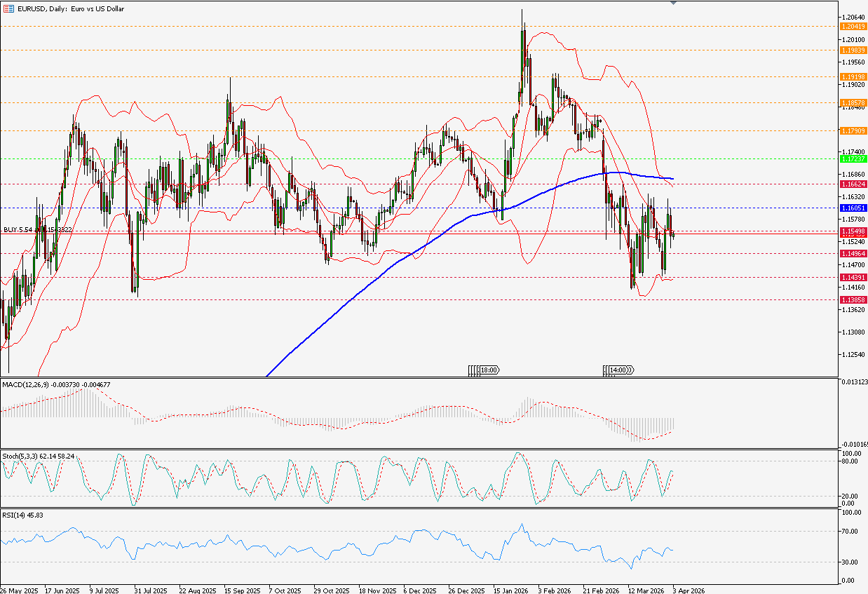
Task: Click the orange 1.20419 price level tag
Action: (853, 26)
